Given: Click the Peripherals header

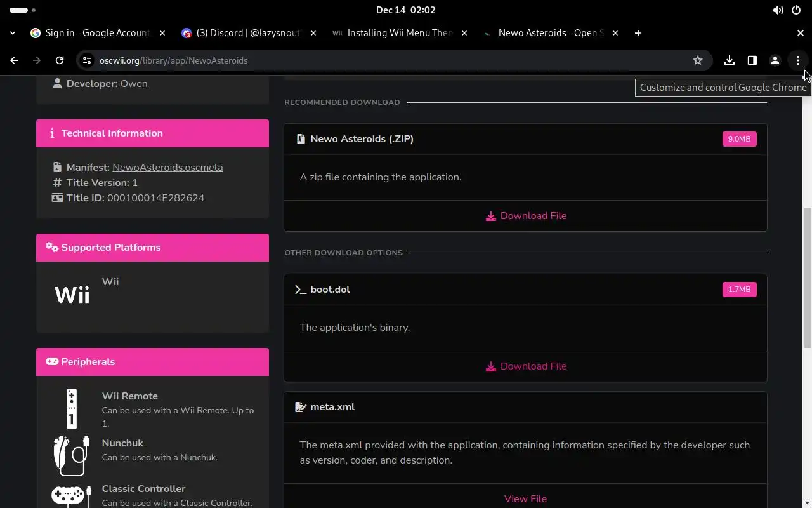Looking at the screenshot, I should click(x=152, y=362).
